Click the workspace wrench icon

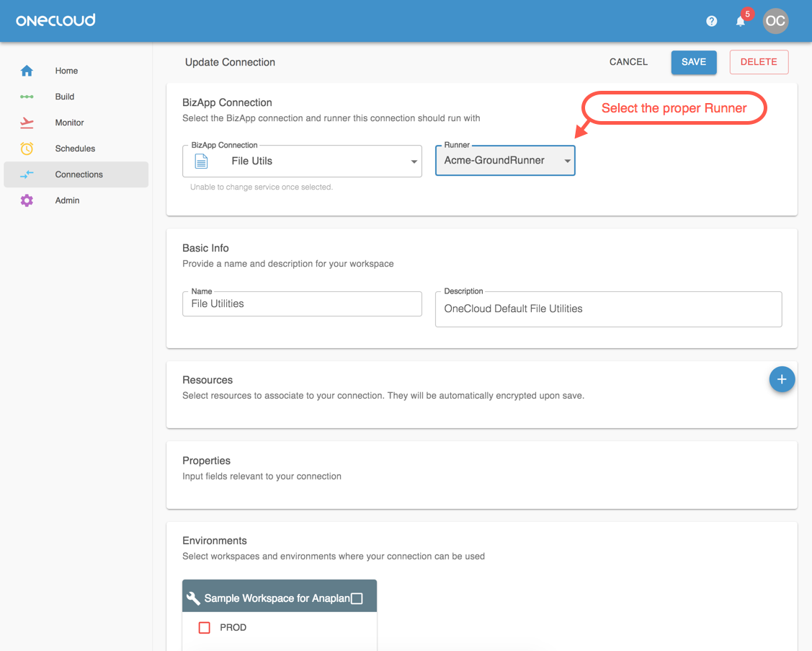[193, 598]
